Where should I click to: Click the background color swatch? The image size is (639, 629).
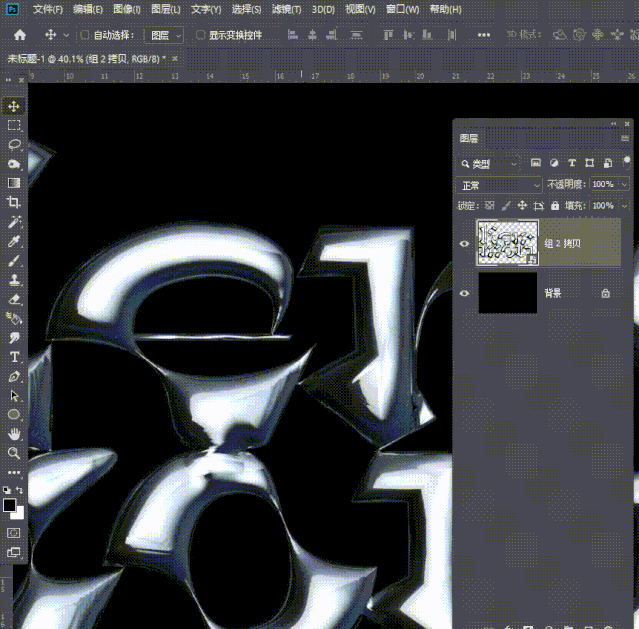[19, 515]
